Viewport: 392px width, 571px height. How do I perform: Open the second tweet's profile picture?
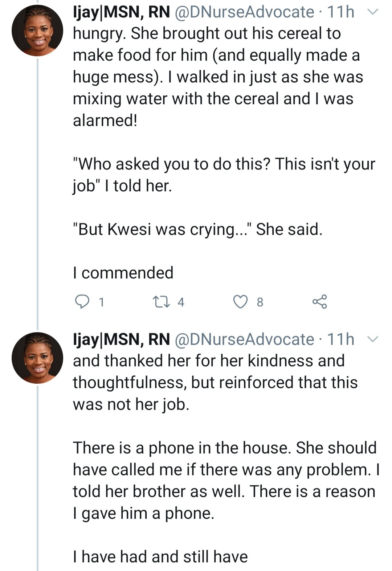37,358
